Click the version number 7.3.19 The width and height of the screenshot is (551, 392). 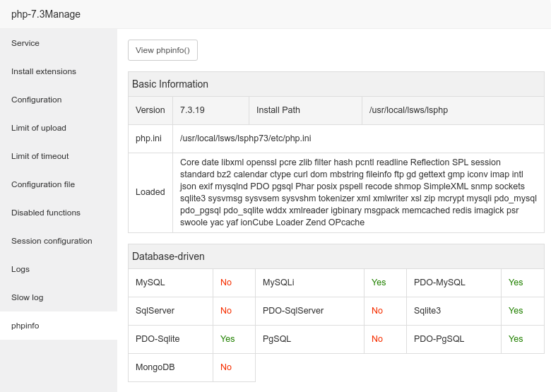[x=193, y=110]
